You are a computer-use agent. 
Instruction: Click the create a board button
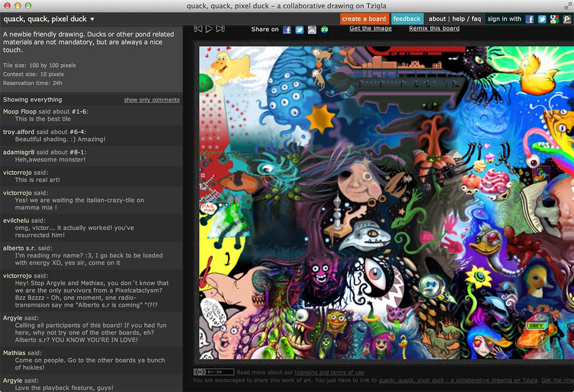coord(364,19)
